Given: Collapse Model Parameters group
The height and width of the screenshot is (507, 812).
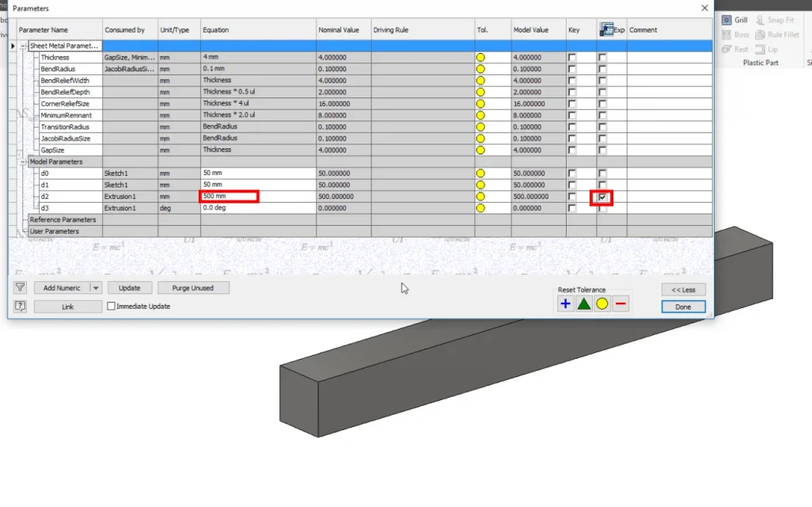Looking at the screenshot, I should click(23, 162).
